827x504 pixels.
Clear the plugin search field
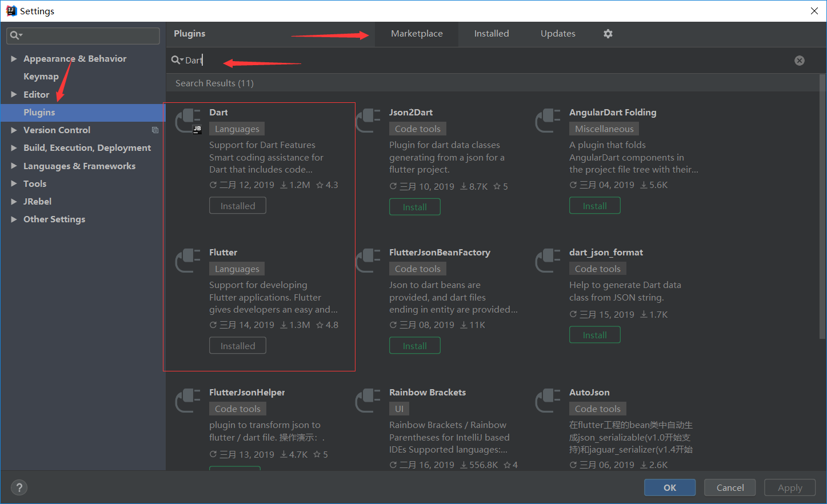point(800,61)
